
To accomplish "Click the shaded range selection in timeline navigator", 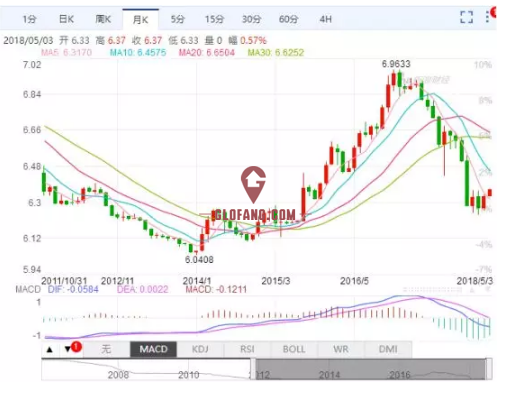I will (371, 369).
